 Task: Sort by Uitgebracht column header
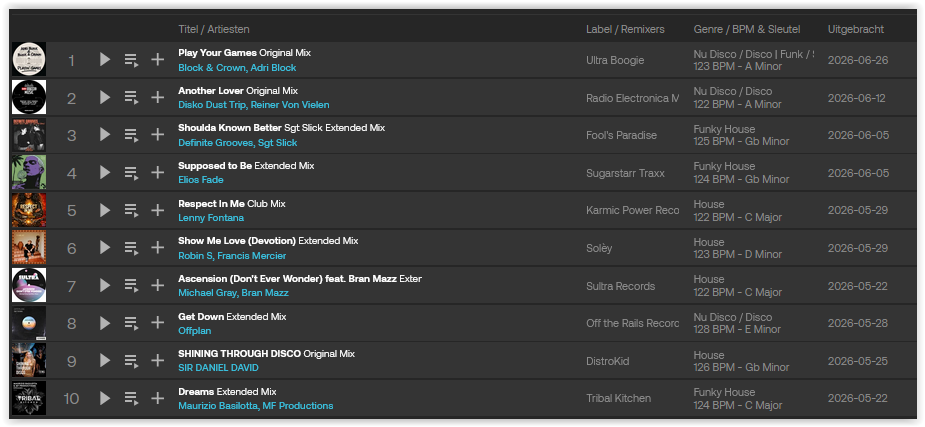855,29
